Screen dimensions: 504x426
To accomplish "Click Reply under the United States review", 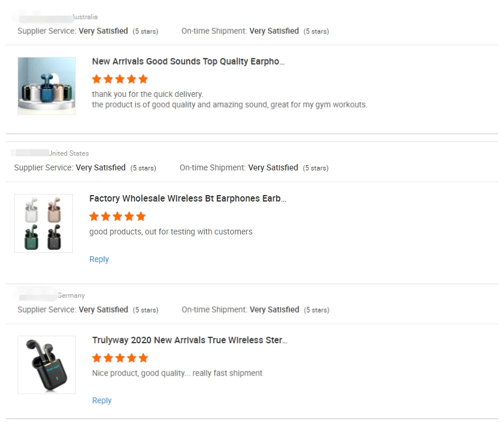I will tap(99, 259).
